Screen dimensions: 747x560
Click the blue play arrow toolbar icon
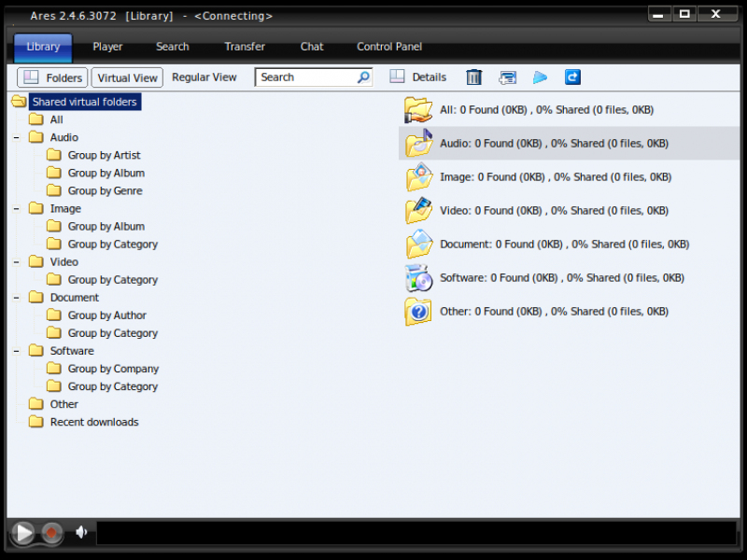[540, 77]
